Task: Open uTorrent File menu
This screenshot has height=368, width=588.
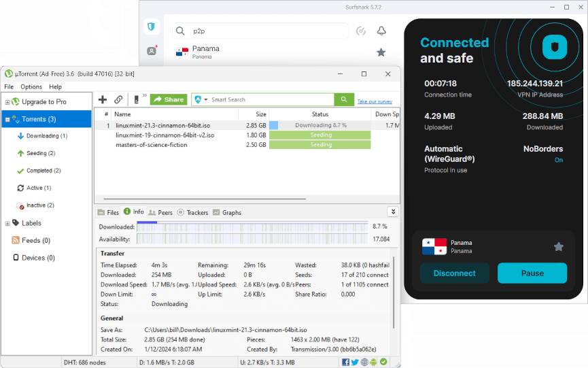Action: [9, 86]
